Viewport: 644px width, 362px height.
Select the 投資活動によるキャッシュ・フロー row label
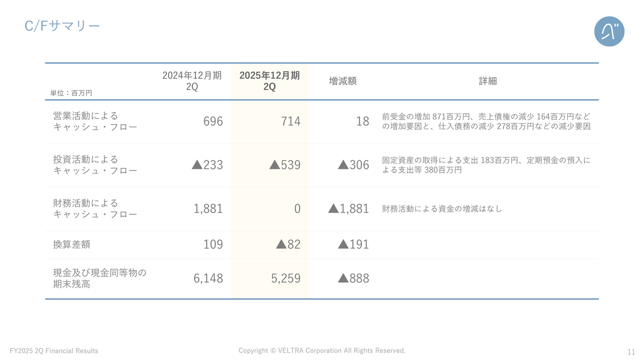coord(95,165)
